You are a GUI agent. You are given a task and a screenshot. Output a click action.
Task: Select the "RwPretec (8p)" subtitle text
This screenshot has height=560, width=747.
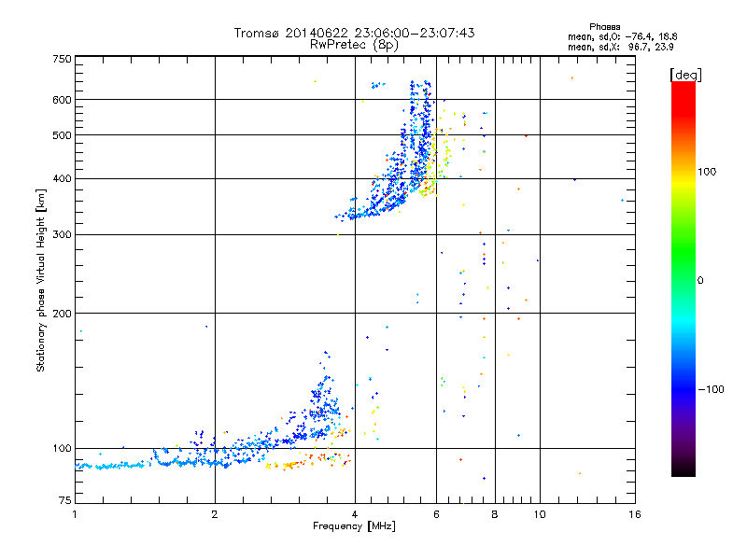(354, 45)
